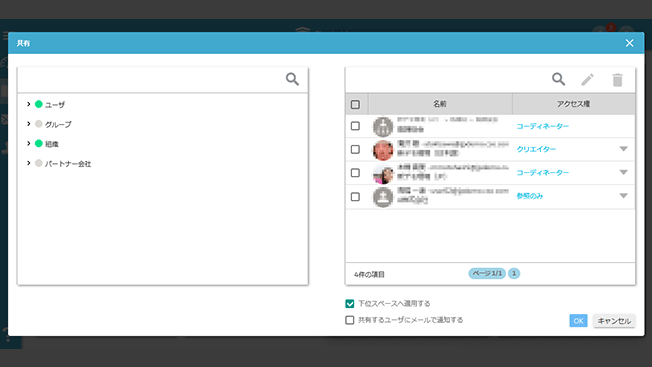Click the left panel search input field
The image size is (652, 367).
click(152, 79)
